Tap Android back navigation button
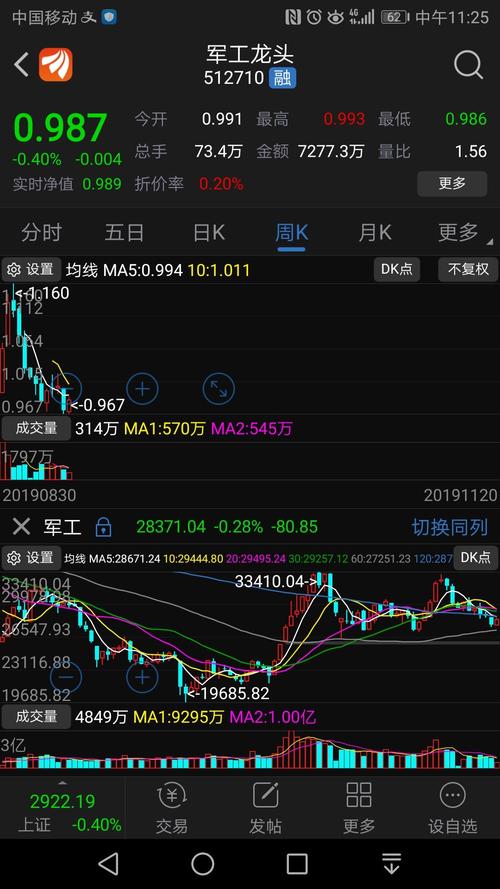Image resolution: width=500 pixels, height=889 pixels. pos(109,863)
